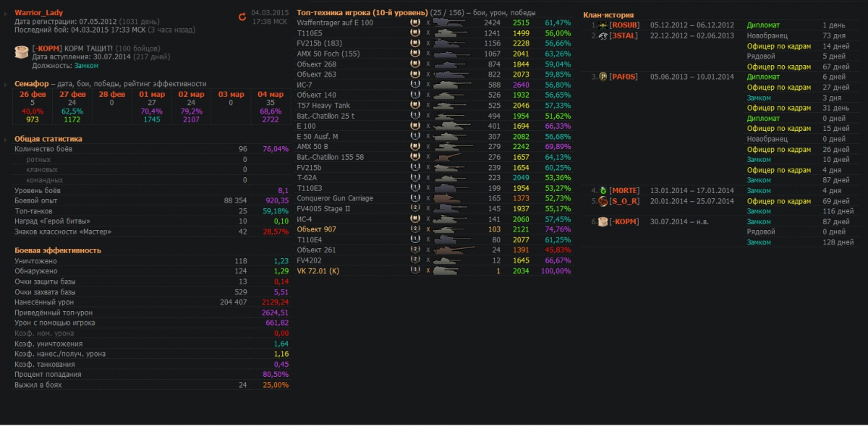Select the 01 мар column in Семафор
This screenshot has width=868, height=442.
tap(151, 106)
